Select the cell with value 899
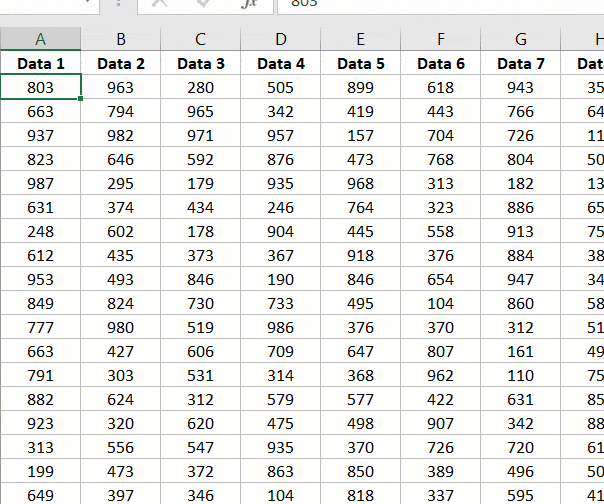Screen dimensions: 604x504 pos(361,87)
